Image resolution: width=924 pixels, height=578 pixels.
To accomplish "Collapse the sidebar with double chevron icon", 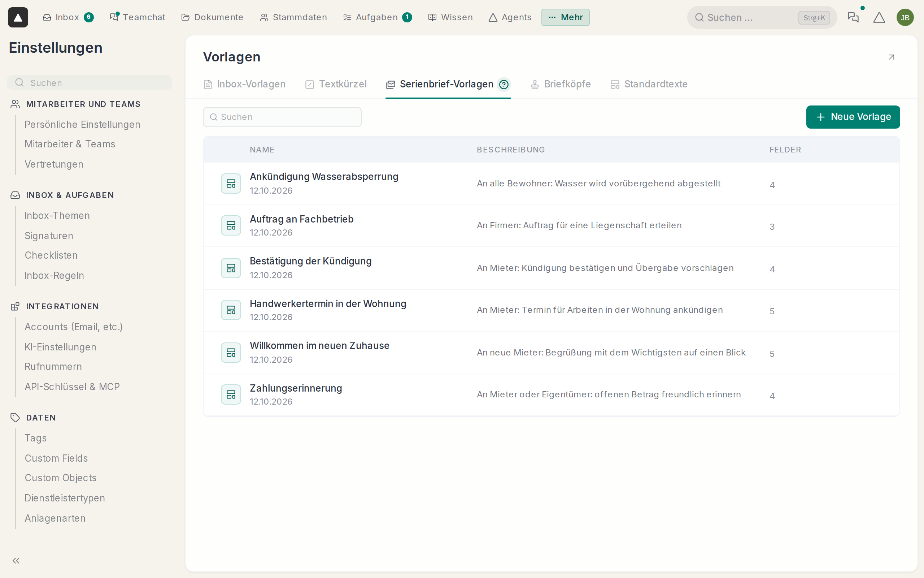I will tap(16, 560).
